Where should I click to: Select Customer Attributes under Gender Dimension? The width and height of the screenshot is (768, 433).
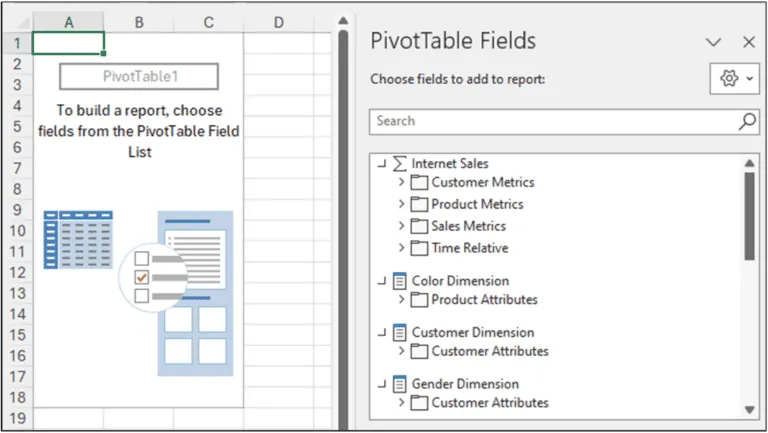489,403
